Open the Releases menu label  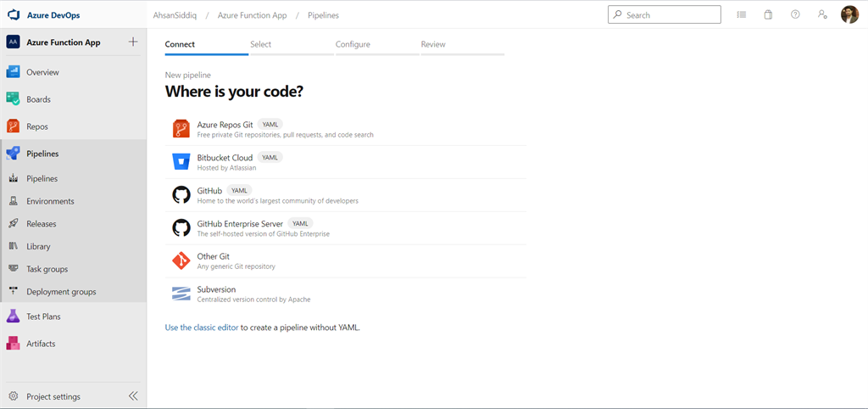click(x=42, y=224)
